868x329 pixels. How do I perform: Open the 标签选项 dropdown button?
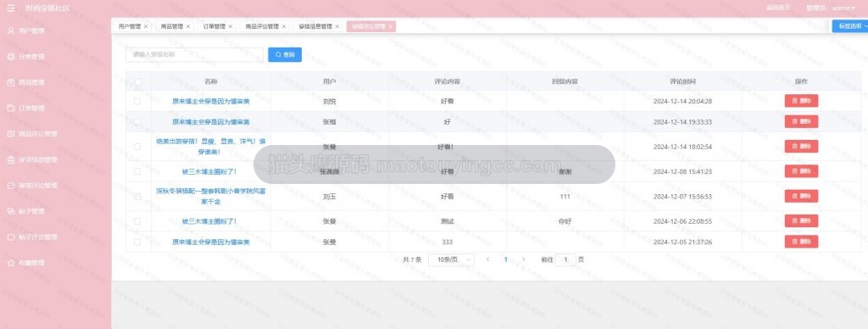click(850, 26)
